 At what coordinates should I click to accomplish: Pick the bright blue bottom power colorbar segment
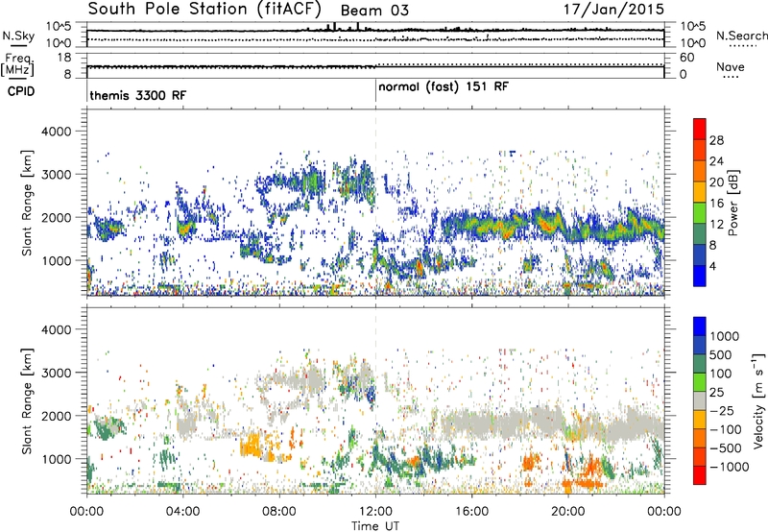700,276
